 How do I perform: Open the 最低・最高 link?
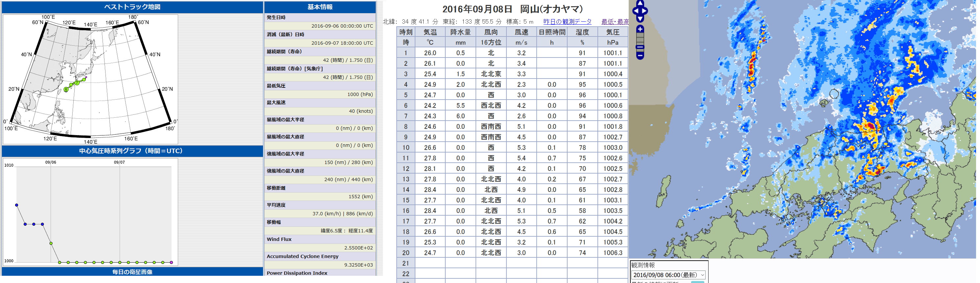pos(615,22)
